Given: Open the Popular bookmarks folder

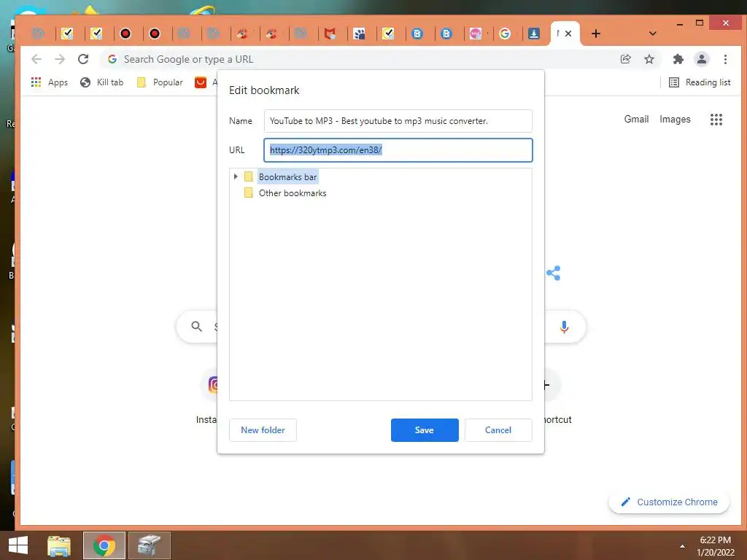Looking at the screenshot, I should tap(160, 82).
